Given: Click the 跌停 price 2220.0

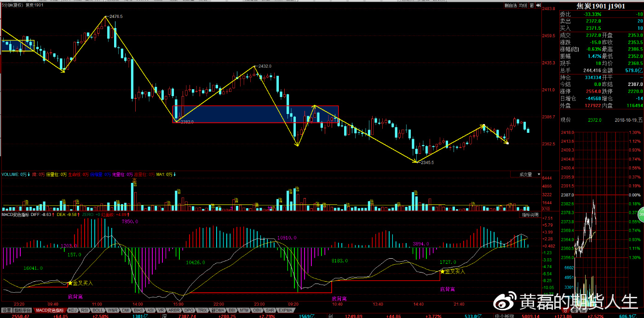Looking at the screenshot, I should pyautogui.click(x=635, y=91).
